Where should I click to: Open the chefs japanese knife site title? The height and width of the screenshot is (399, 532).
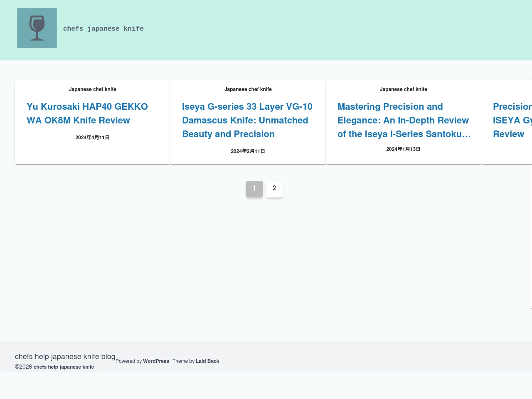click(103, 29)
